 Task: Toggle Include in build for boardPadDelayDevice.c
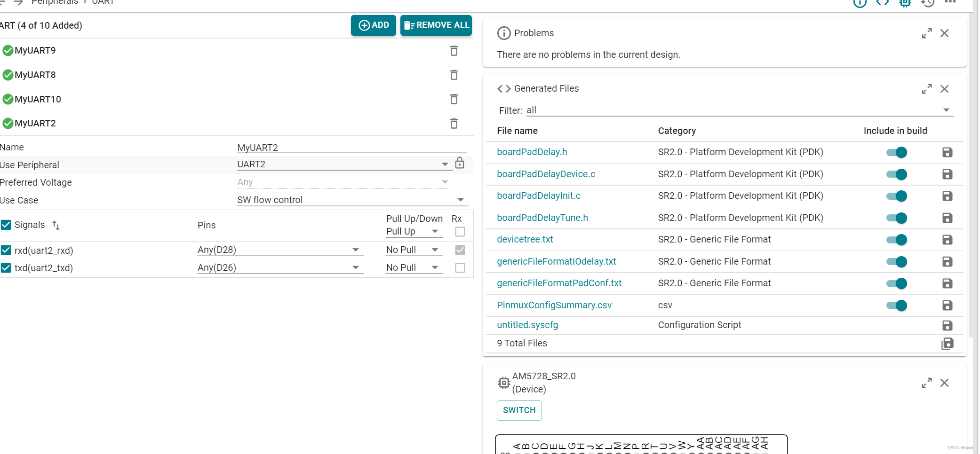897,174
